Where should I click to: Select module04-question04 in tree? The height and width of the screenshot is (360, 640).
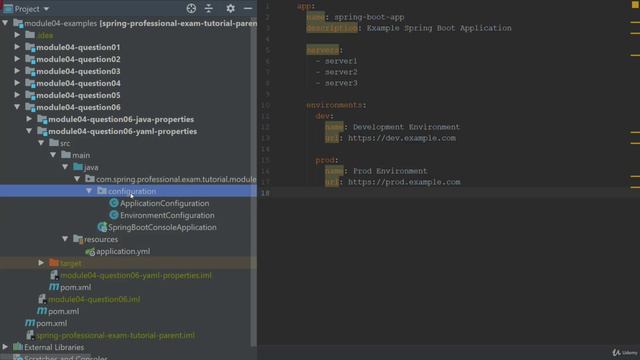[78, 83]
